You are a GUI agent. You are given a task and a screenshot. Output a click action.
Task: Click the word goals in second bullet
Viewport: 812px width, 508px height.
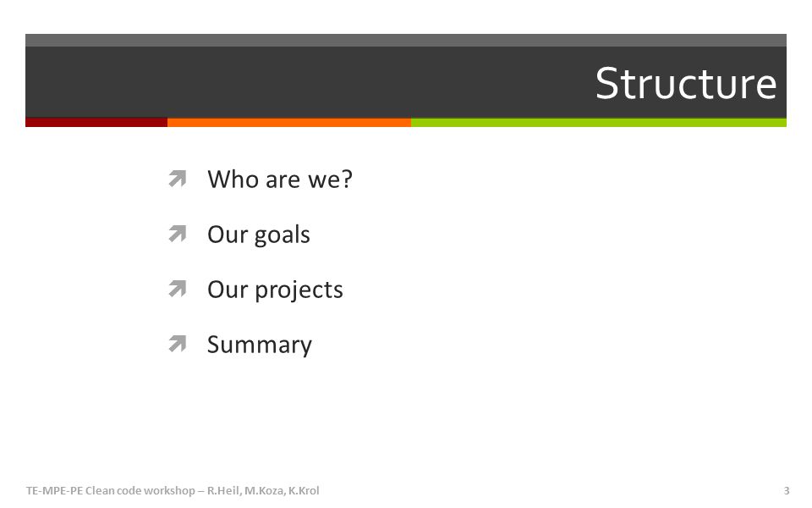pos(283,235)
